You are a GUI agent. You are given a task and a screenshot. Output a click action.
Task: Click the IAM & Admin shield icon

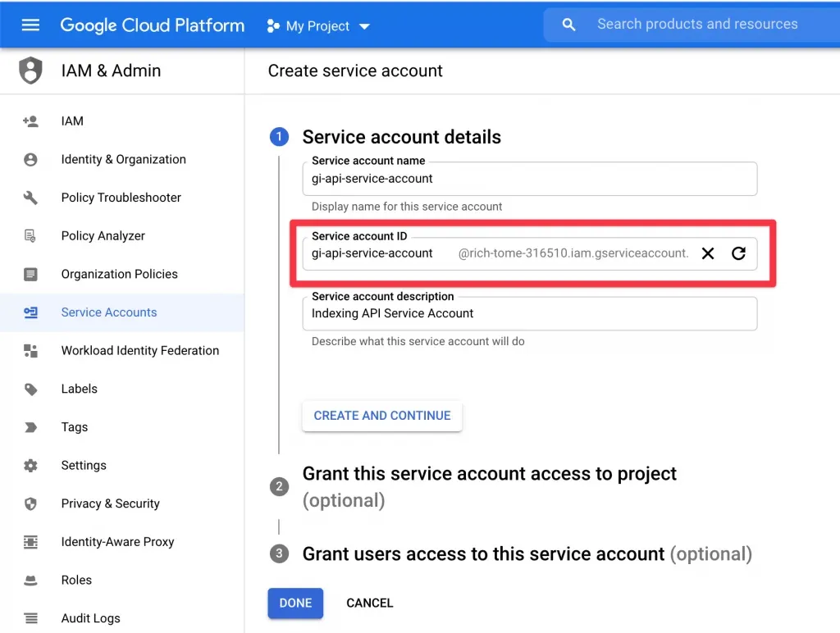pos(30,71)
